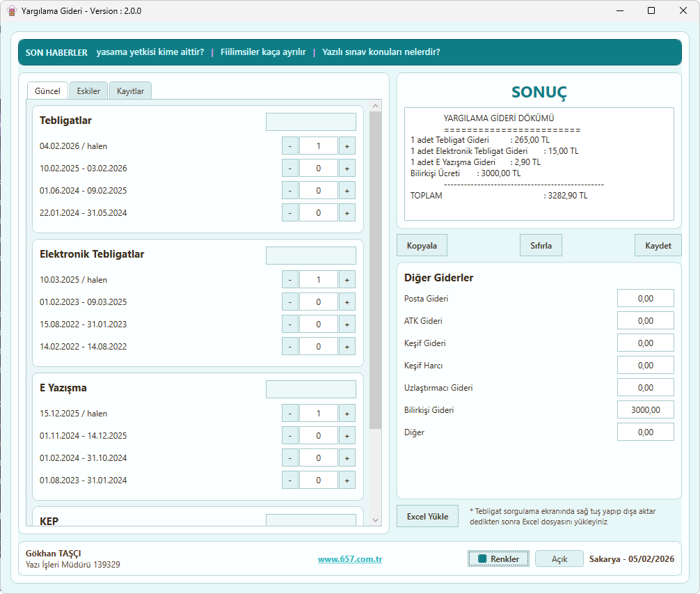Image resolution: width=700 pixels, height=594 pixels.
Task: Edit the Keşif Gideri amount field
Action: 646,343
